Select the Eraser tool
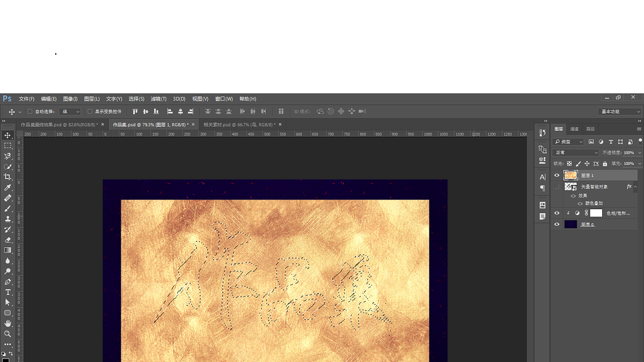Screen dimensions: 644x362 [x=8, y=240]
